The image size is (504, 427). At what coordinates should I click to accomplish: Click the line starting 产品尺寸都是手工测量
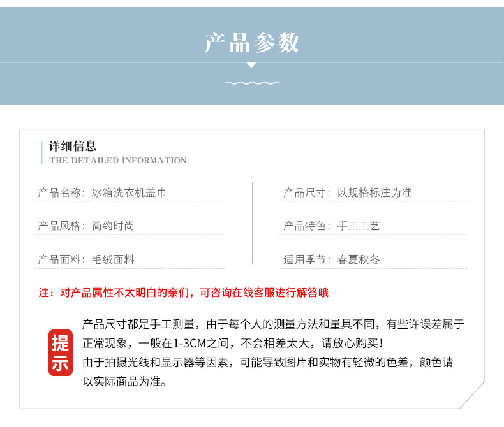pos(273,324)
